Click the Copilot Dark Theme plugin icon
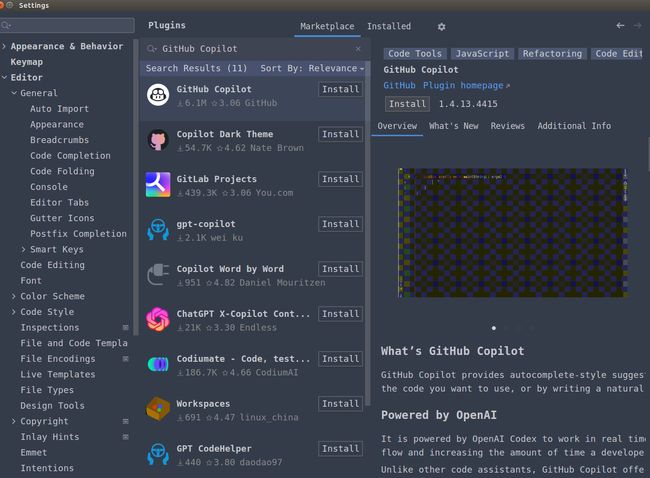Viewport: 650px width, 478px height. 158,140
